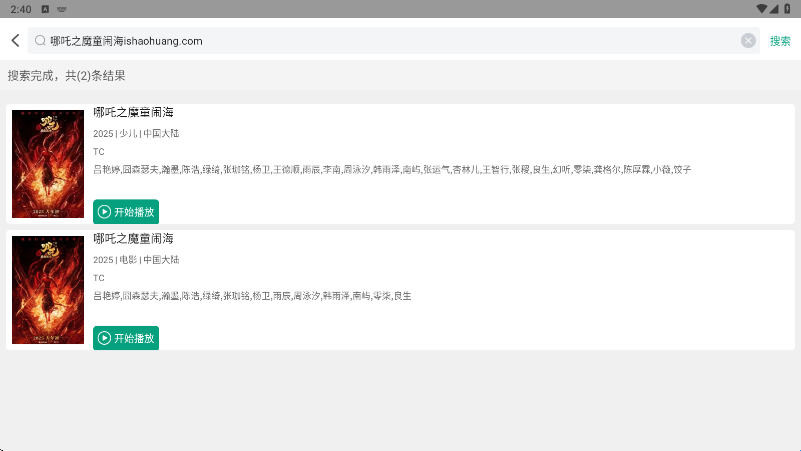Click the TC label in 电影 result
801x451 pixels.
(x=99, y=278)
